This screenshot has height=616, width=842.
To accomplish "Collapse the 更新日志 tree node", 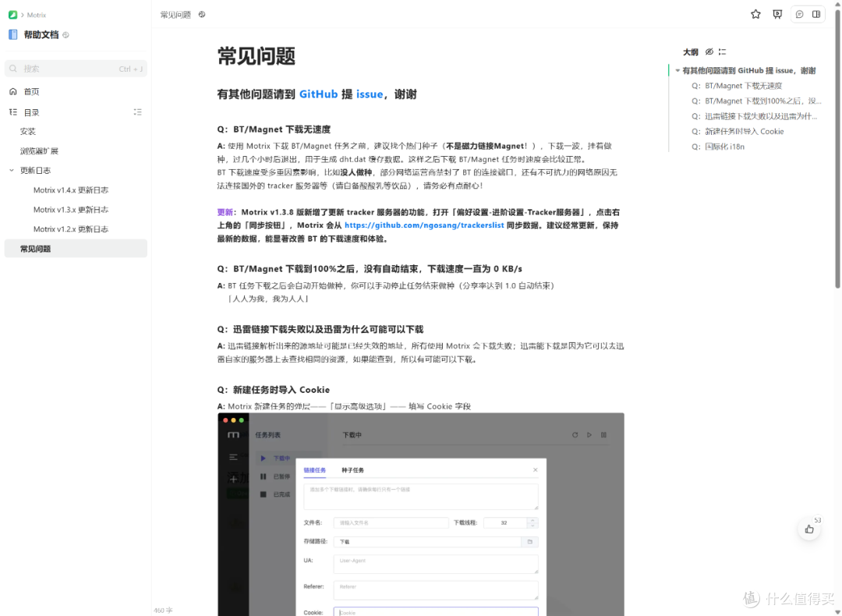I will tap(12, 170).
